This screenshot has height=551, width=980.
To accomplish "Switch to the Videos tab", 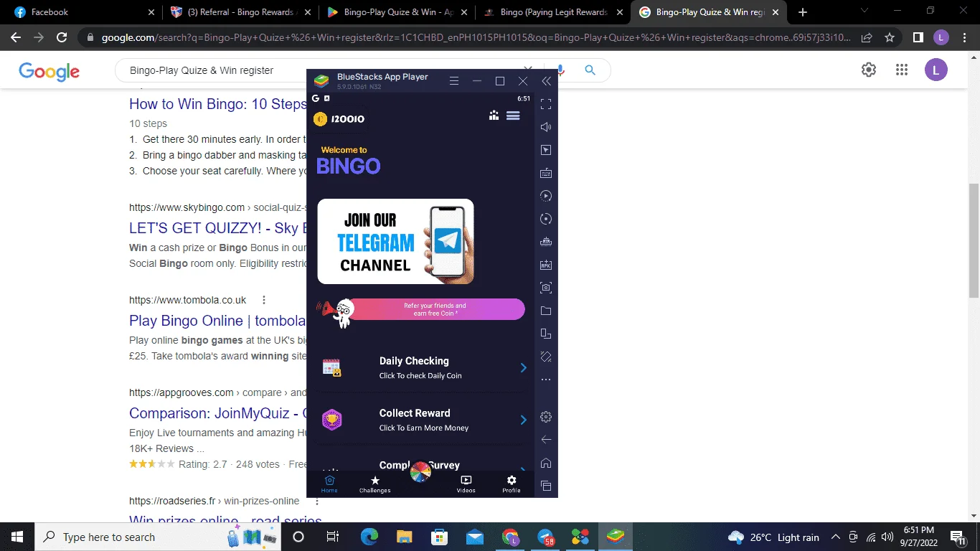I will [466, 484].
